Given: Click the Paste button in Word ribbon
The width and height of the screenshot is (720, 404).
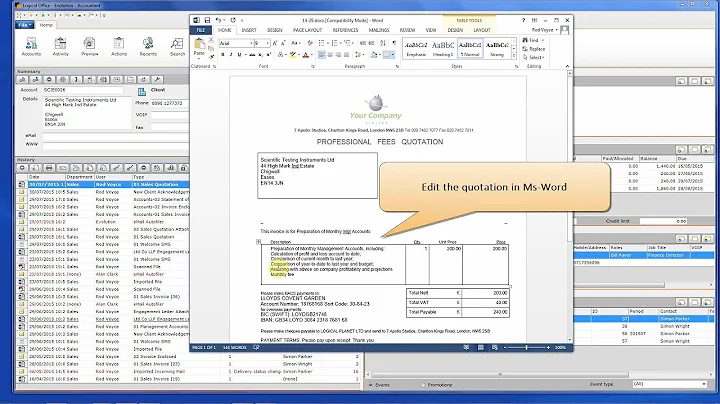Looking at the screenshot, I should [x=199, y=48].
